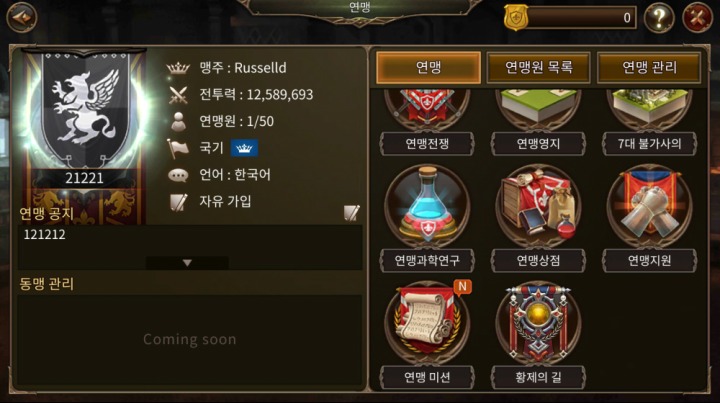Open the 연맹상점 shop icon

click(x=538, y=207)
